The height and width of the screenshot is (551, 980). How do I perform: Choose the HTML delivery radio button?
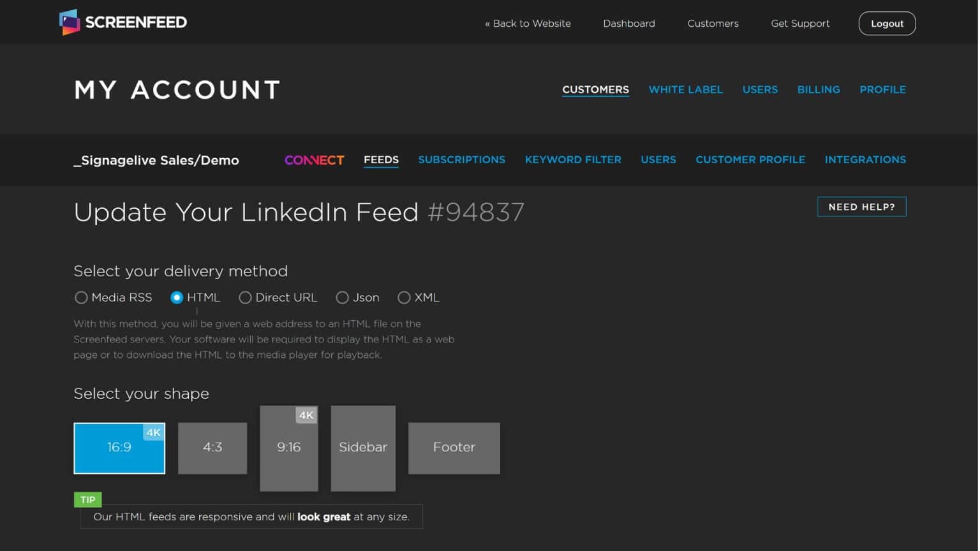pos(177,298)
